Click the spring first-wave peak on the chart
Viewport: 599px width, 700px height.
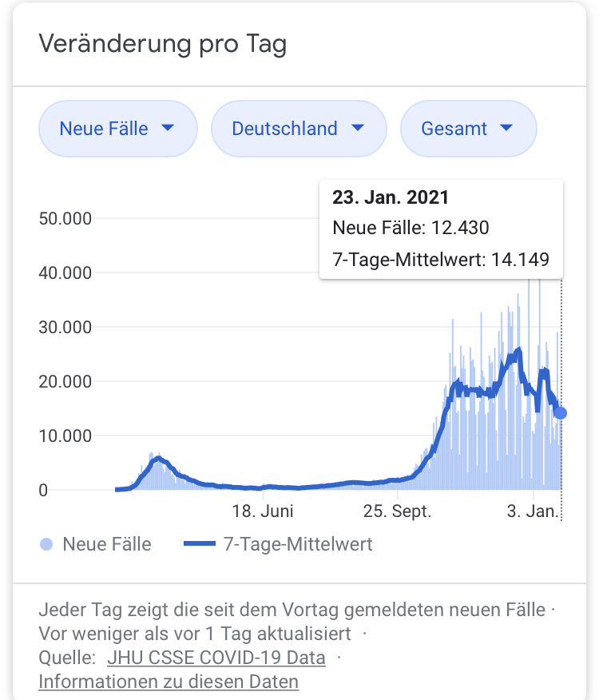[x=158, y=458]
